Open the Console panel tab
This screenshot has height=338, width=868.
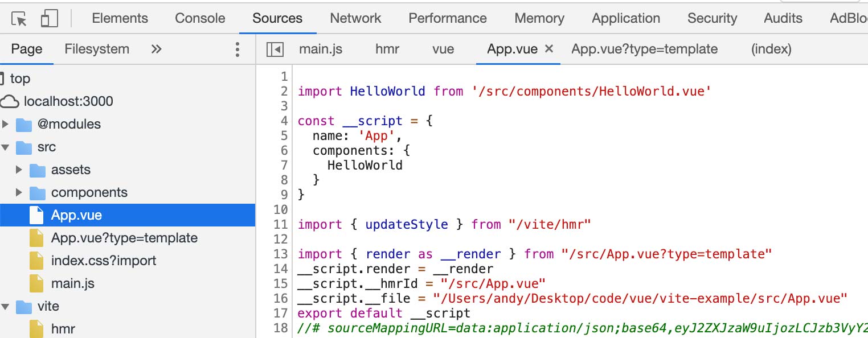(200, 18)
